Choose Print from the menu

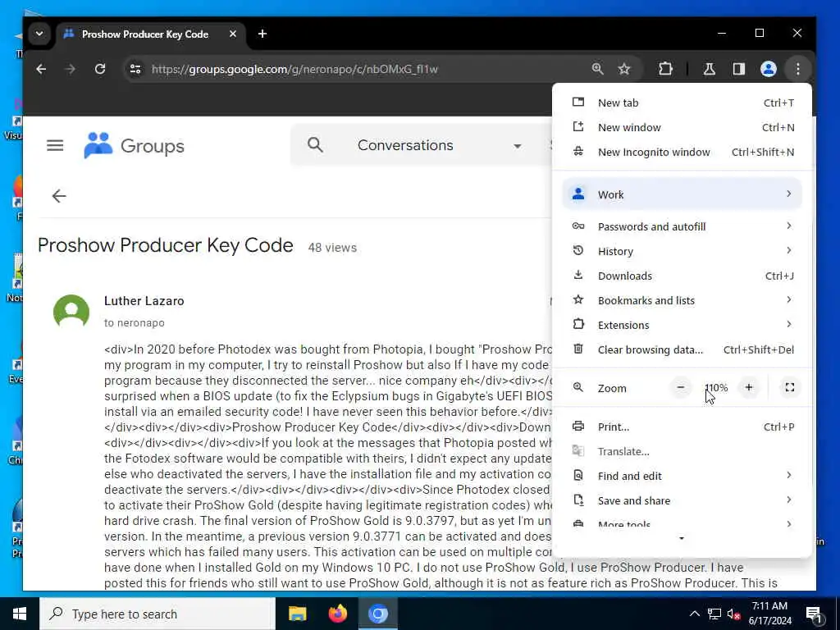pyautogui.click(x=682, y=427)
